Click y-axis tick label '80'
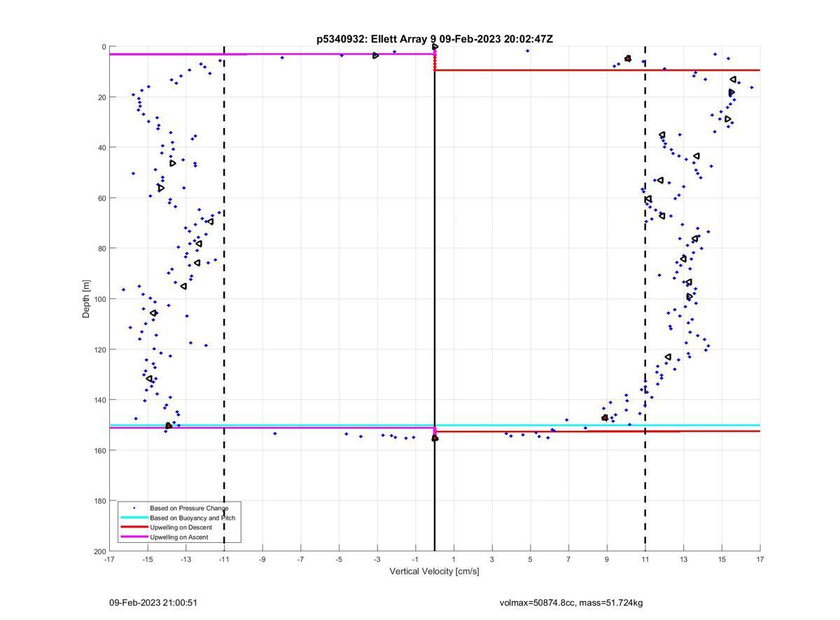Screen dimensions: 840x620 [102, 249]
